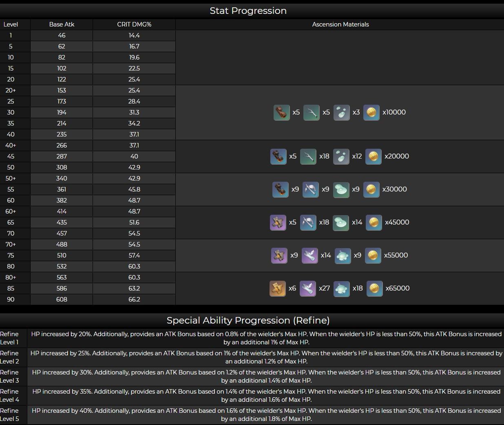Click the slime drops icon beside x12

341,156
